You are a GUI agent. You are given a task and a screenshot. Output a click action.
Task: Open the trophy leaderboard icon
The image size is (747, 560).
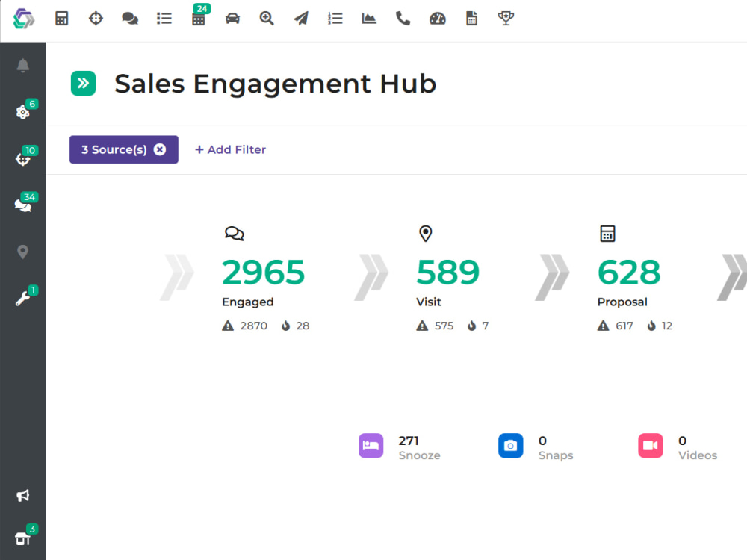(506, 19)
